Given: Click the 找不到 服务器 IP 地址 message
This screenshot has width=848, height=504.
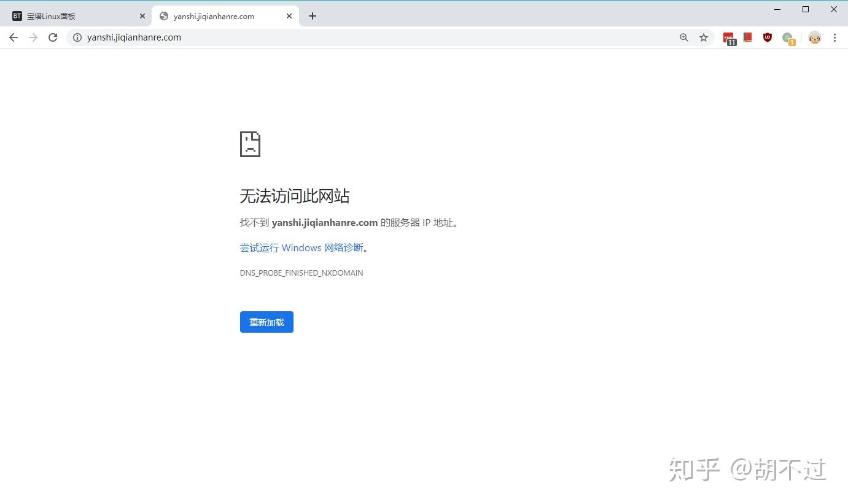Looking at the screenshot, I should [x=349, y=222].
